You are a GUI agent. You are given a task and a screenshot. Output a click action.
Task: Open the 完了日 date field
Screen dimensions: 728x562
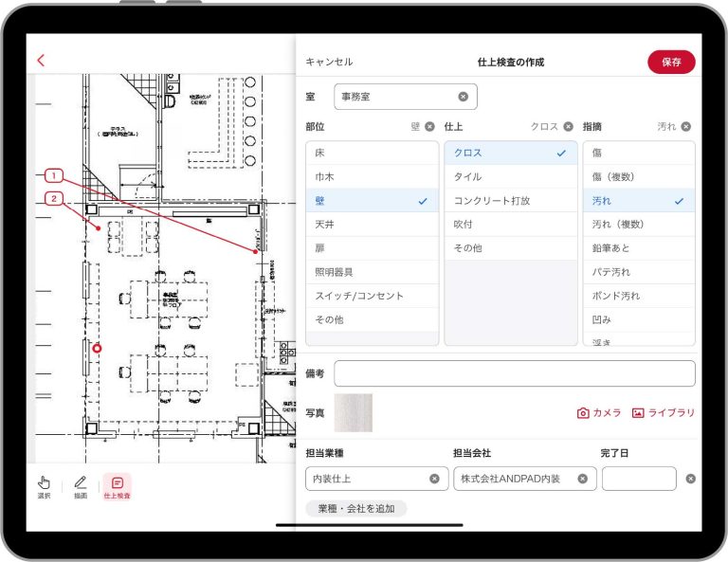(638, 479)
